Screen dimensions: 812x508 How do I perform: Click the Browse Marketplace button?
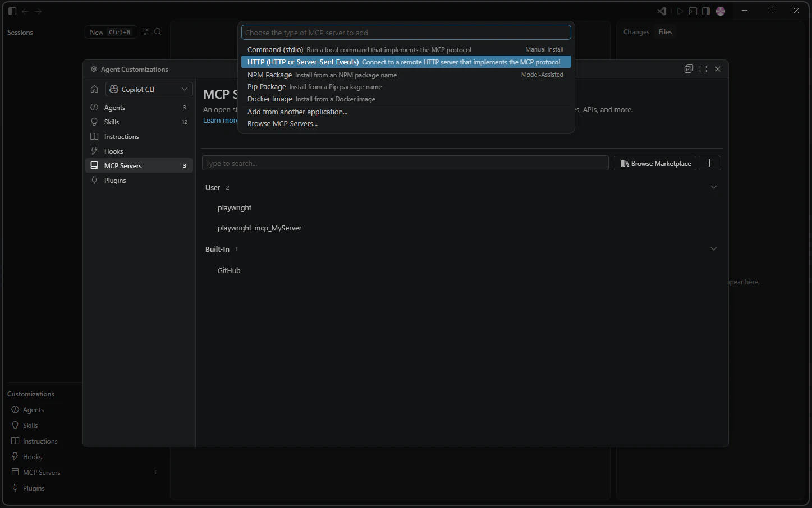coord(655,163)
